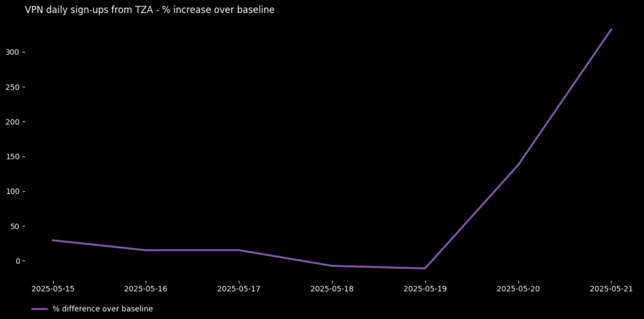Screen dimensions: 644x319
Task: Click the 0 y-axis tick label
Action: tap(18, 261)
